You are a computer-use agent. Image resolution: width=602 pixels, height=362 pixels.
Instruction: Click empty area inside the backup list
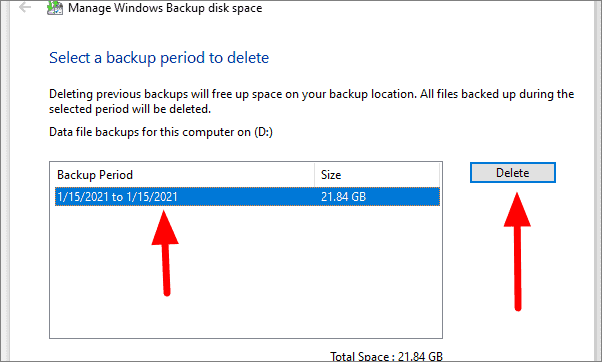click(246, 273)
